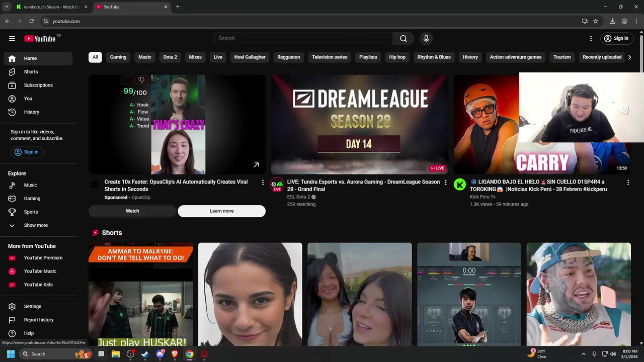
Task: Select the Live category chip
Action: pyautogui.click(x=218, y=57)
